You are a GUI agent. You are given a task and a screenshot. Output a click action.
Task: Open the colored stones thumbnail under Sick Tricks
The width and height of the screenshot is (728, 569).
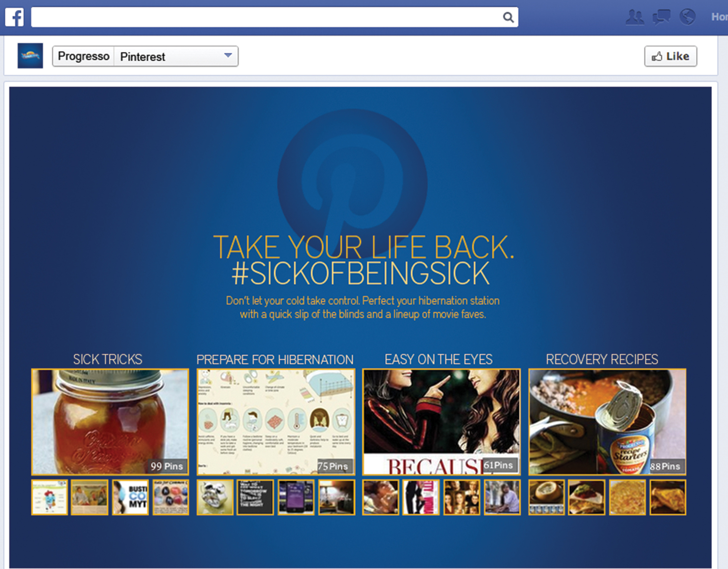171,498
